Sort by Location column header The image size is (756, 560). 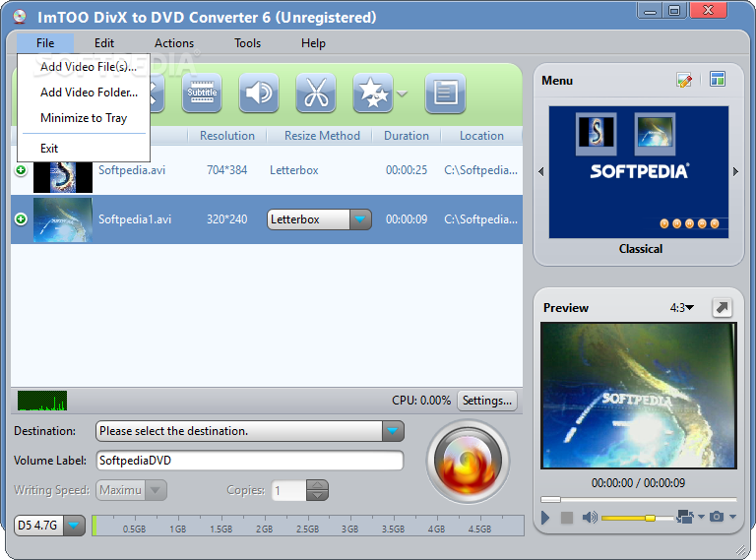pos(481,136)
